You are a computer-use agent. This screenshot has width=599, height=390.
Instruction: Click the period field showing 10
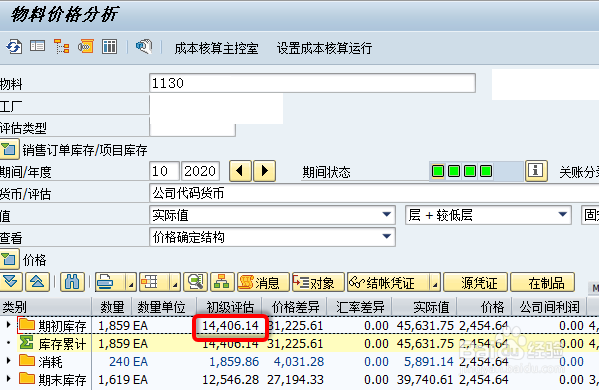coord(164,171)
